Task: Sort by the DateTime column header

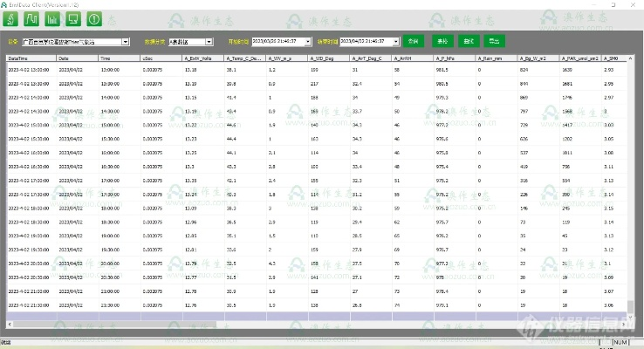Action: click(31, 58)
